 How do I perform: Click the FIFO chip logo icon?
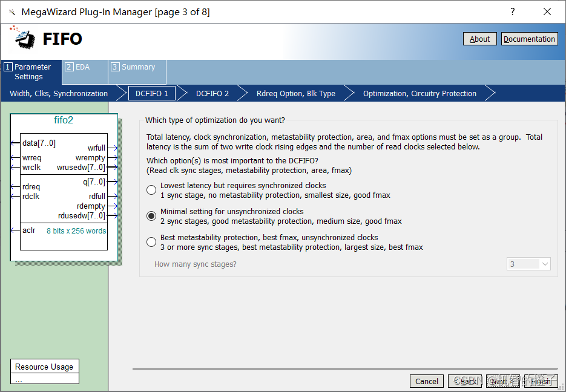23,38
